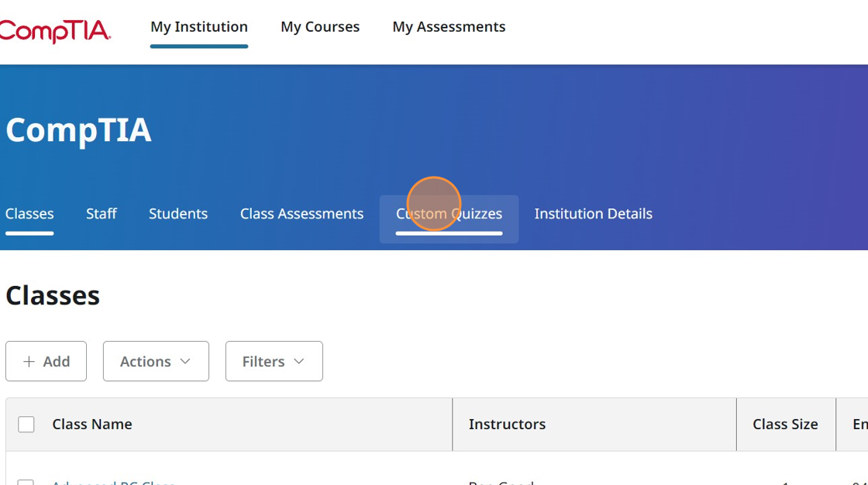868x485 pixels.
Task: Click the CompTIA logo
Action: click(55, 31)
